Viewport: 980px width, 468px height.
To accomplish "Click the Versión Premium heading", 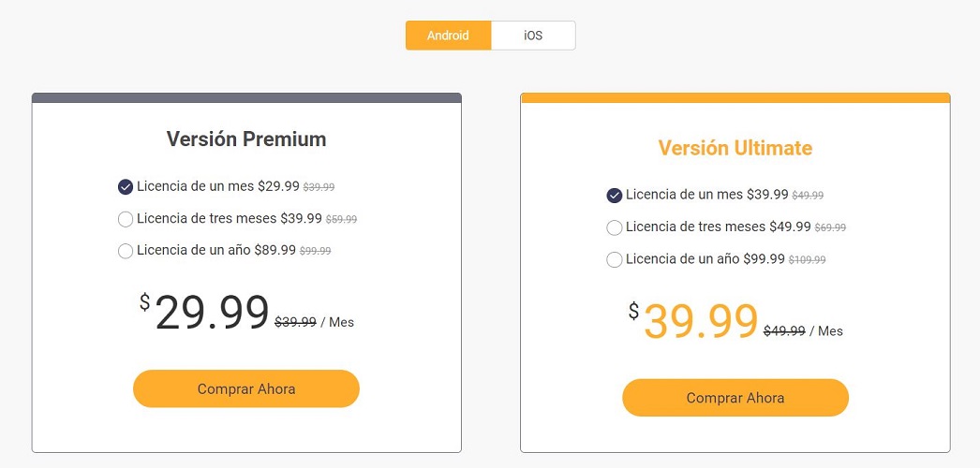I will click(246, 139).
